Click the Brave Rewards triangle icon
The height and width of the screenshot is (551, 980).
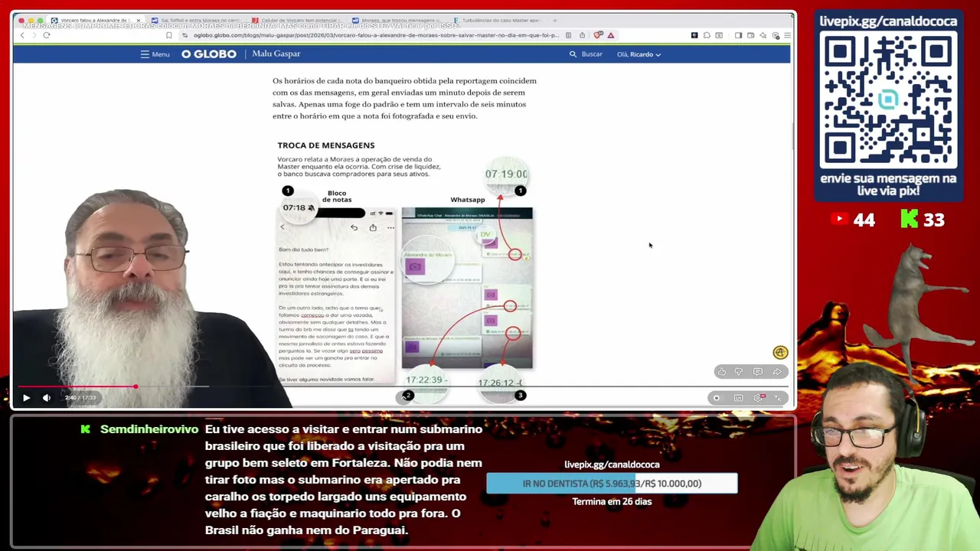611,35
